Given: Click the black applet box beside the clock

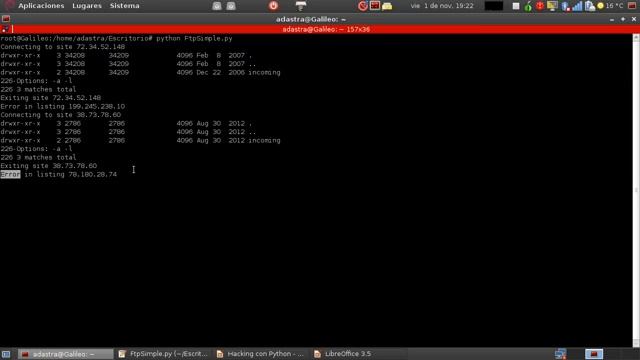Looking at the screenshot, I should pyautogui.click(x=493, y=6).
